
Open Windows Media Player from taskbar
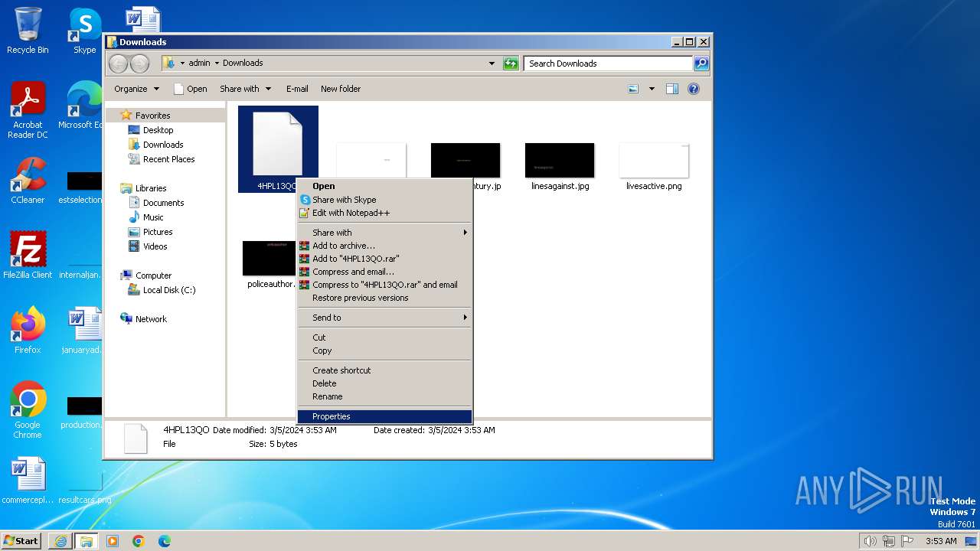pyautogui.click(x=113, y=541)
